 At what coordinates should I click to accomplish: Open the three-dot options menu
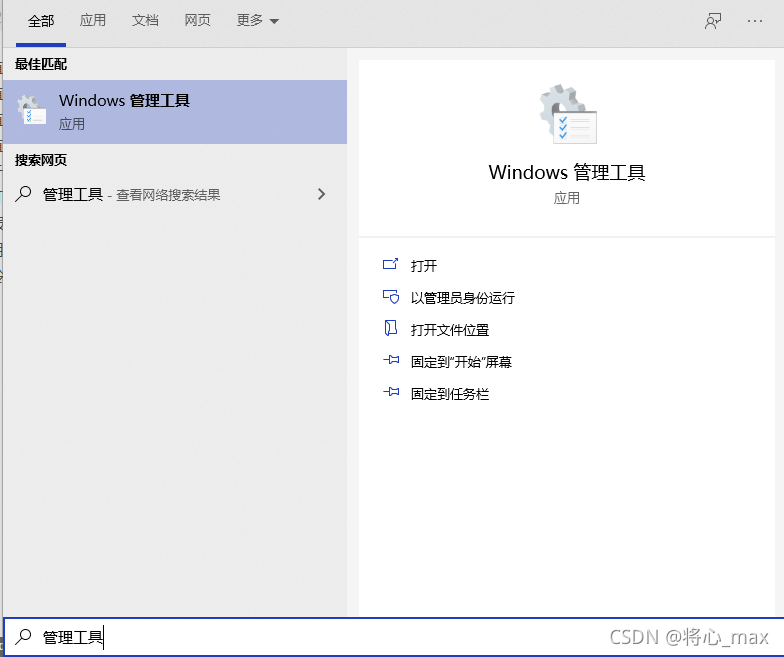click(755, 21)
